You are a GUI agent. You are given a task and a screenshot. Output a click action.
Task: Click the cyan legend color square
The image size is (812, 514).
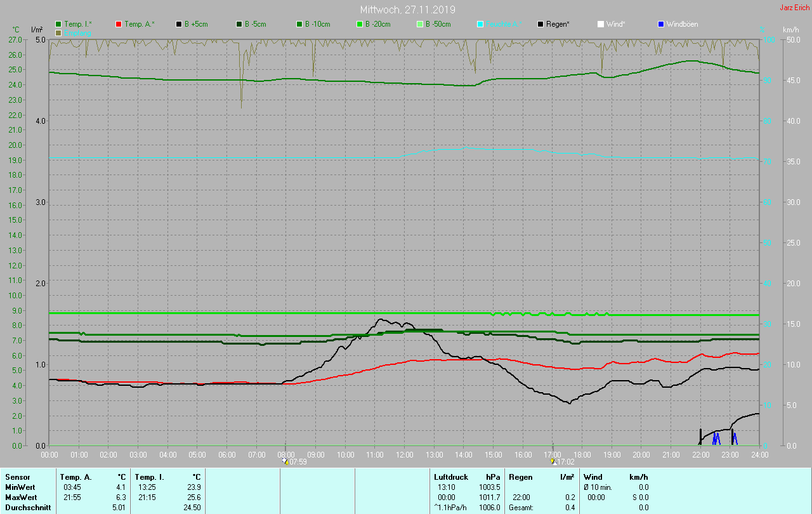[480, 24]
